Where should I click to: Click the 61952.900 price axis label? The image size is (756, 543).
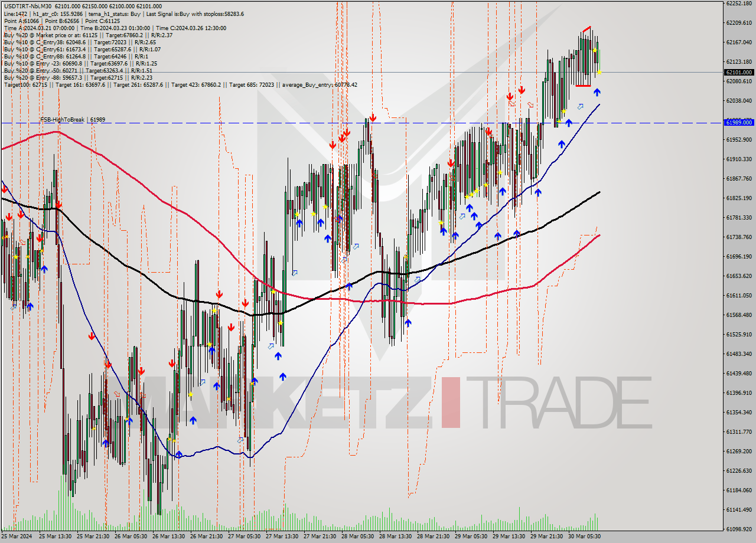[x=739, y=139]
